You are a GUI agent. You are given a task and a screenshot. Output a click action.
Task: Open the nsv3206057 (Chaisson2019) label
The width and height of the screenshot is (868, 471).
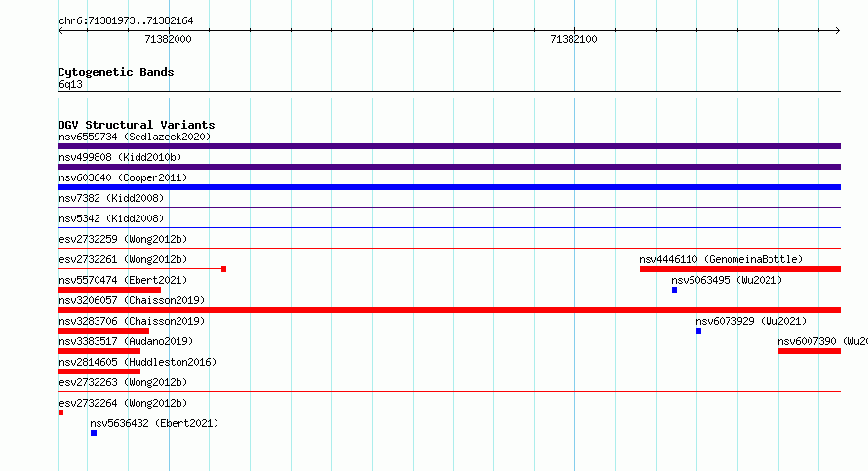pos(132,300)
